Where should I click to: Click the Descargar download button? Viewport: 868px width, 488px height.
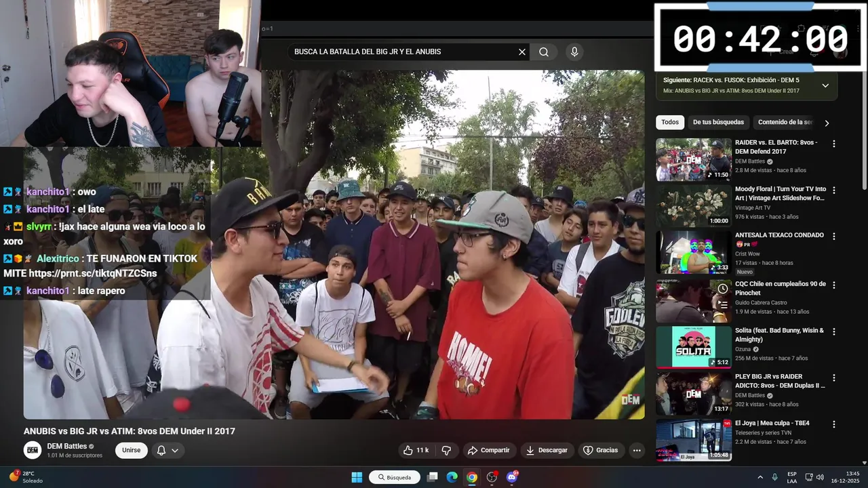pyautogui.click(x=547, y=450)
